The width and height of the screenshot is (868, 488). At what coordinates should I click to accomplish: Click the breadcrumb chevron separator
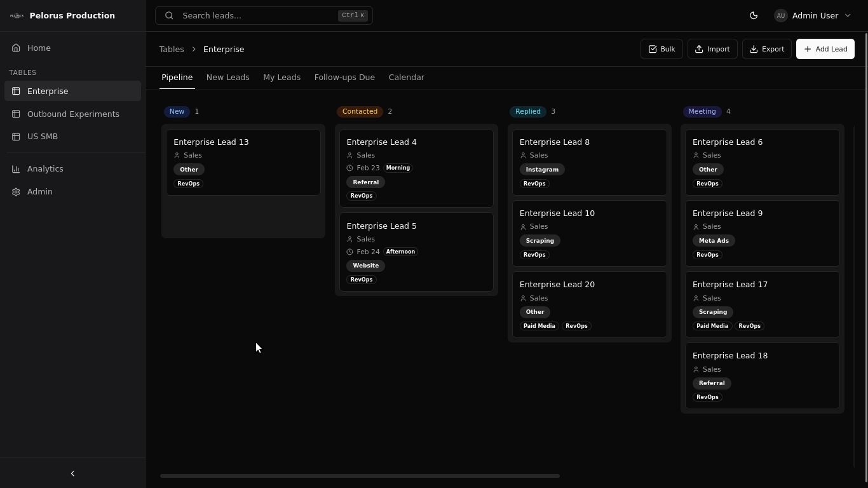pyautogui.click(x=194, y=49)
